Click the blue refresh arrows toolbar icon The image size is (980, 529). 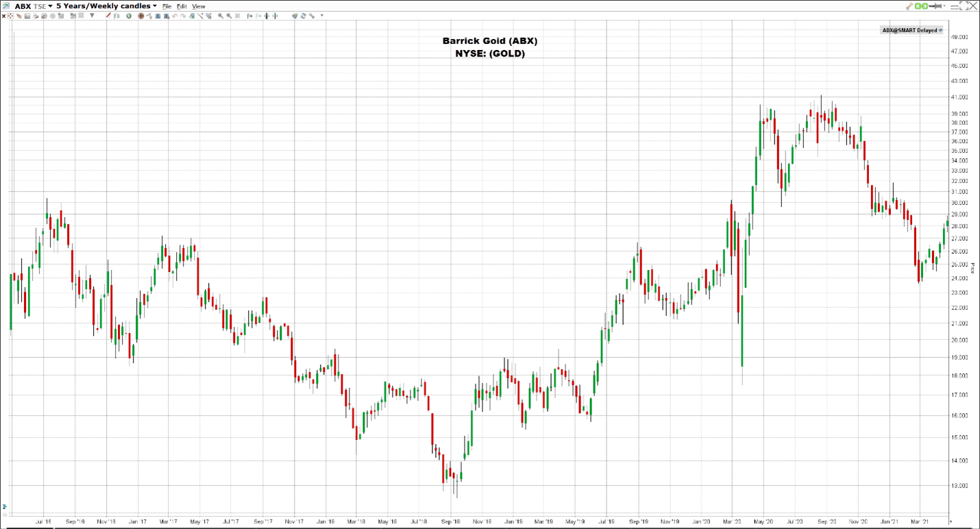coord(304,16)
